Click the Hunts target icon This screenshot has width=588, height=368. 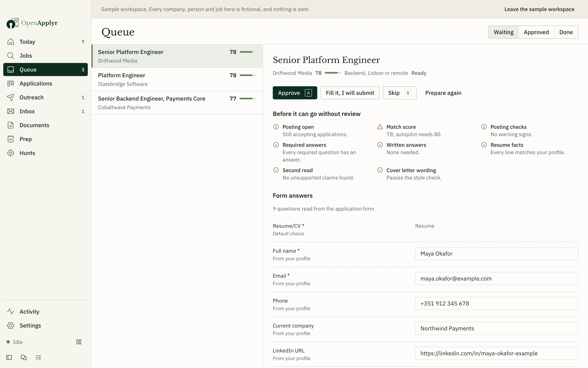(x=10, y=153)
